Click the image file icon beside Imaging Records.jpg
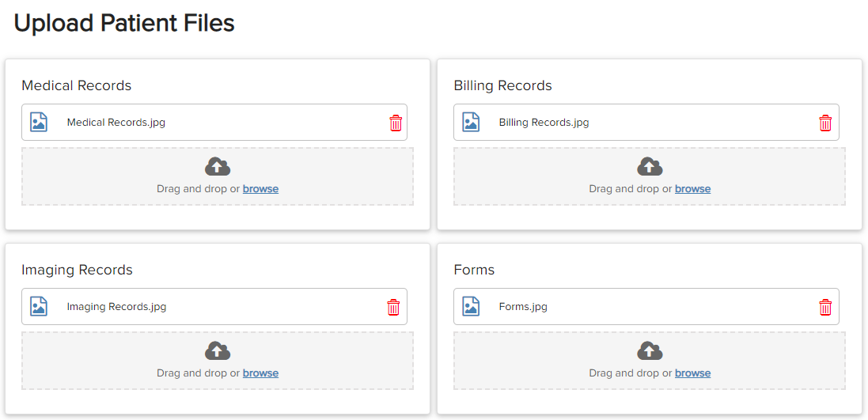This screenshot has height=420, width=868. point(39,307)
